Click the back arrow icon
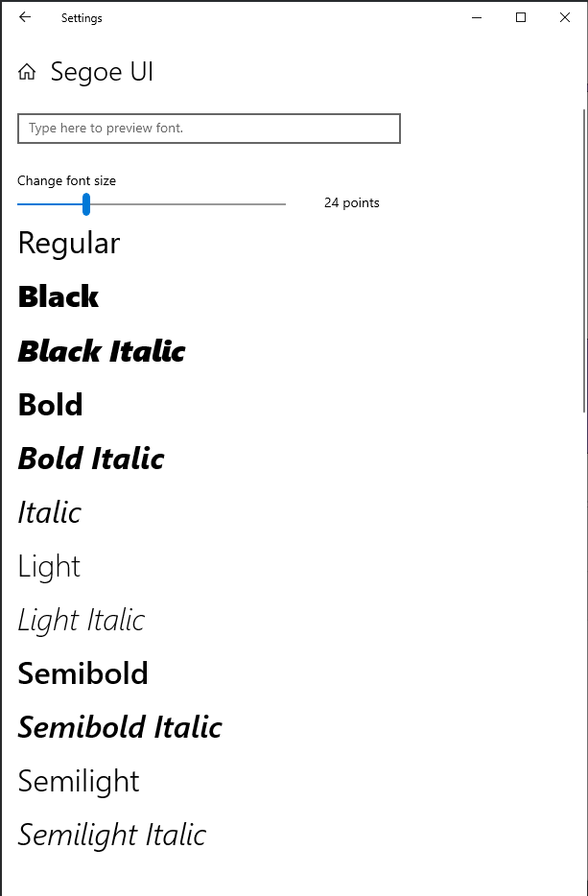The image size is (588, 896). (25, 17)
